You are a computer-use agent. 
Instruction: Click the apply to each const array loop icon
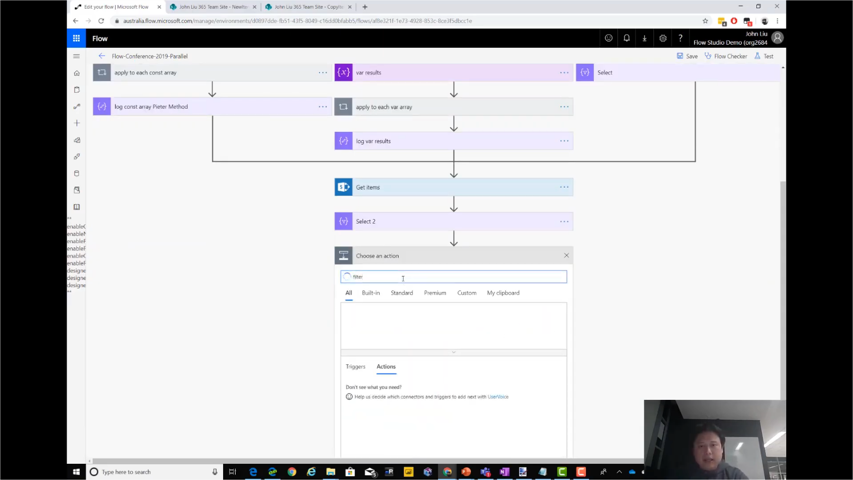[x=102, y=72]
